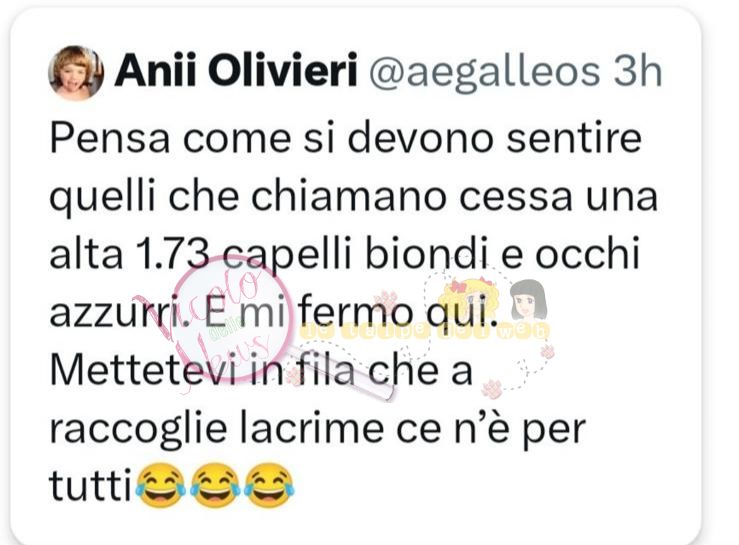Click the magnifying glass handle in the watermark
Viewport: 739px width, 545px height.
click(x=339, y=375)
